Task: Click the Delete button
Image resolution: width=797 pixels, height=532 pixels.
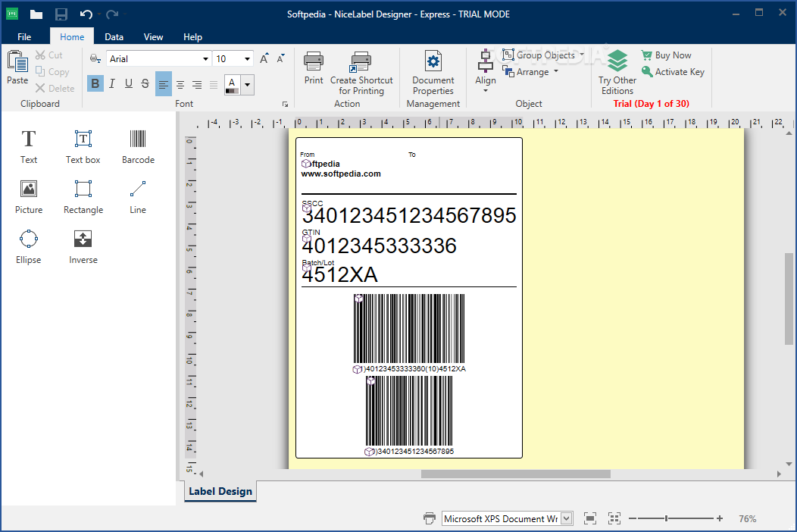Action: [x=55, y=88]
